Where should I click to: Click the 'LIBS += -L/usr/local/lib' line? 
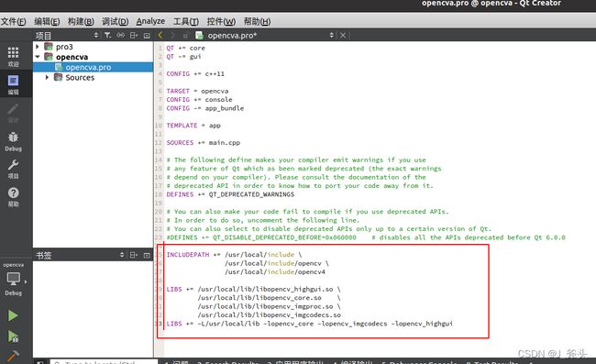[309, 324]
